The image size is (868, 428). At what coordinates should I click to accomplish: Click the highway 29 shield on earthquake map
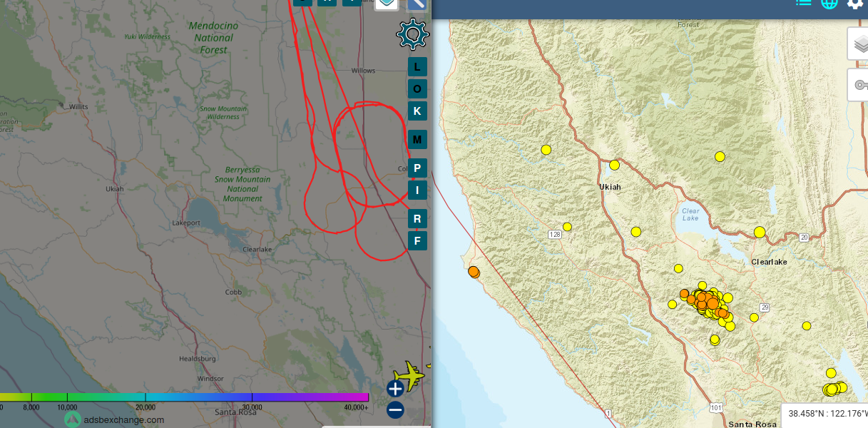click(x=764, y=307)
